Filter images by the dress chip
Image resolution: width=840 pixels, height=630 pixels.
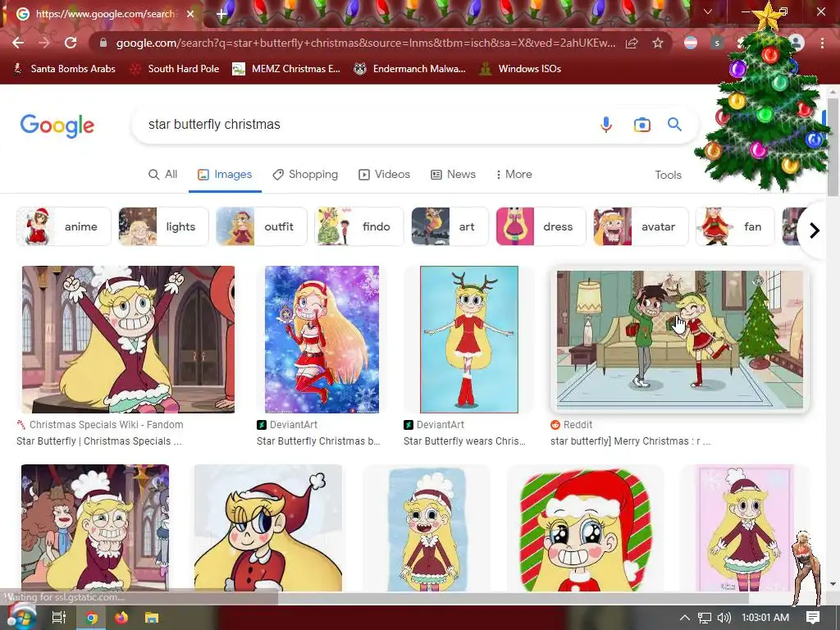click(x=541, y=226)
